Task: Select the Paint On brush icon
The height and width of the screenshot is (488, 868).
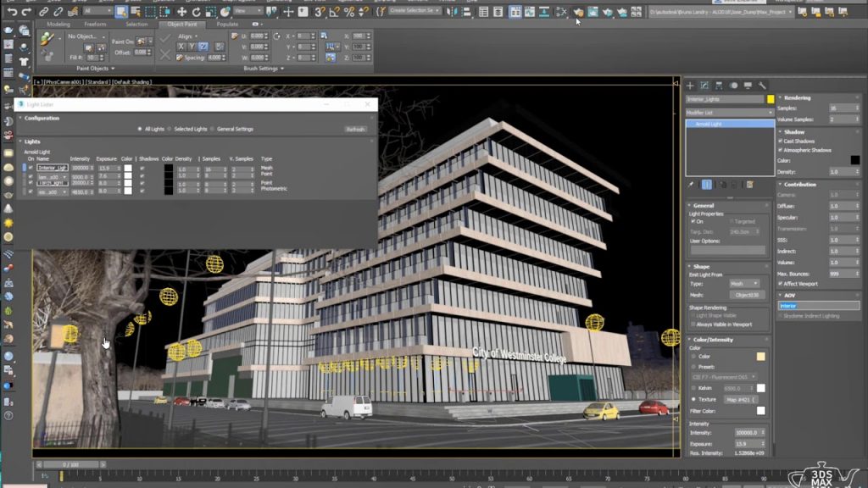Action: tap(141, 42)
